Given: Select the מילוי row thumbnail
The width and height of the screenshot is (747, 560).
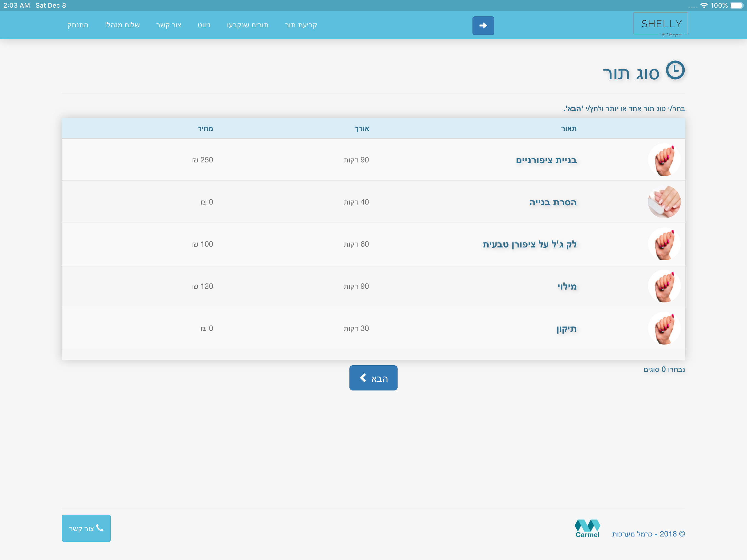Looking at the screenshot, I should 664,286.
